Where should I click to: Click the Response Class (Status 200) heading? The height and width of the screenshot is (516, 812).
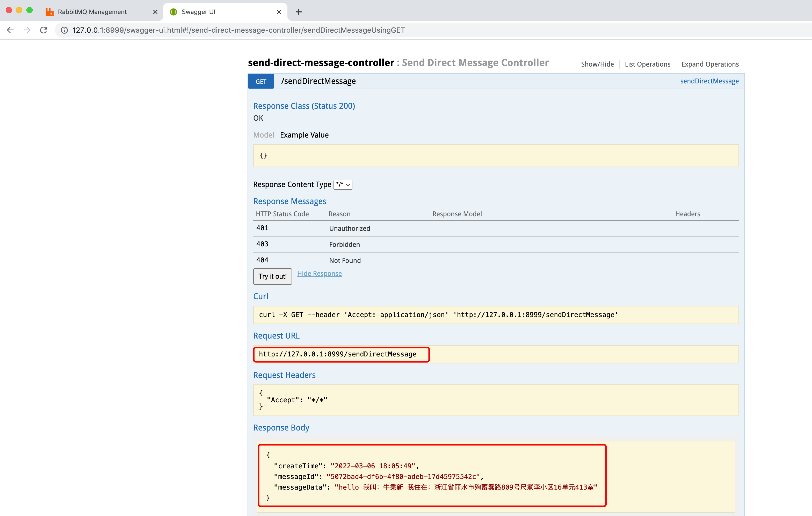click(304, 106)
